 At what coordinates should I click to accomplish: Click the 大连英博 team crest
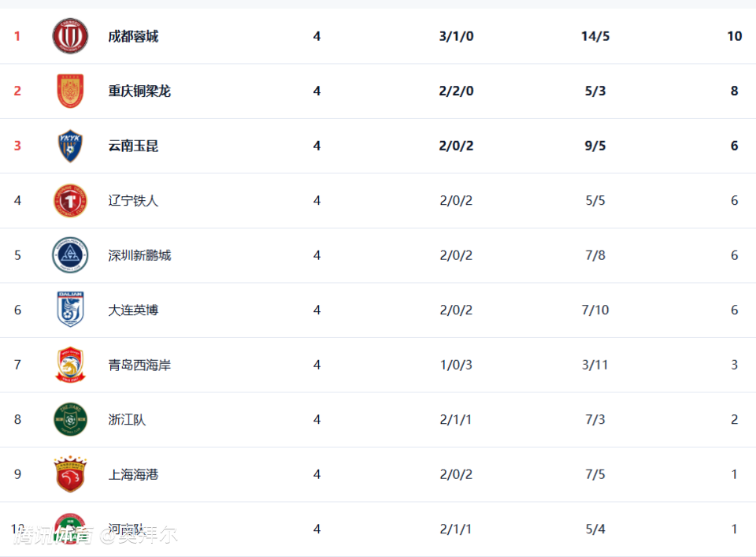(70, 310)
